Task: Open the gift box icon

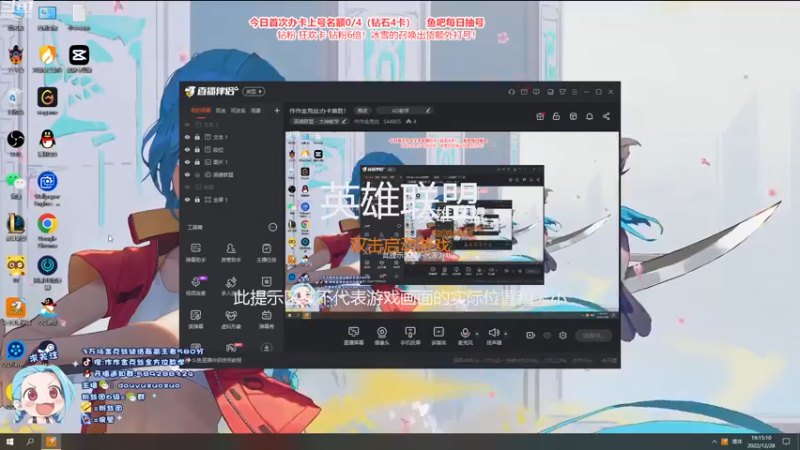Action: point(540,116)
